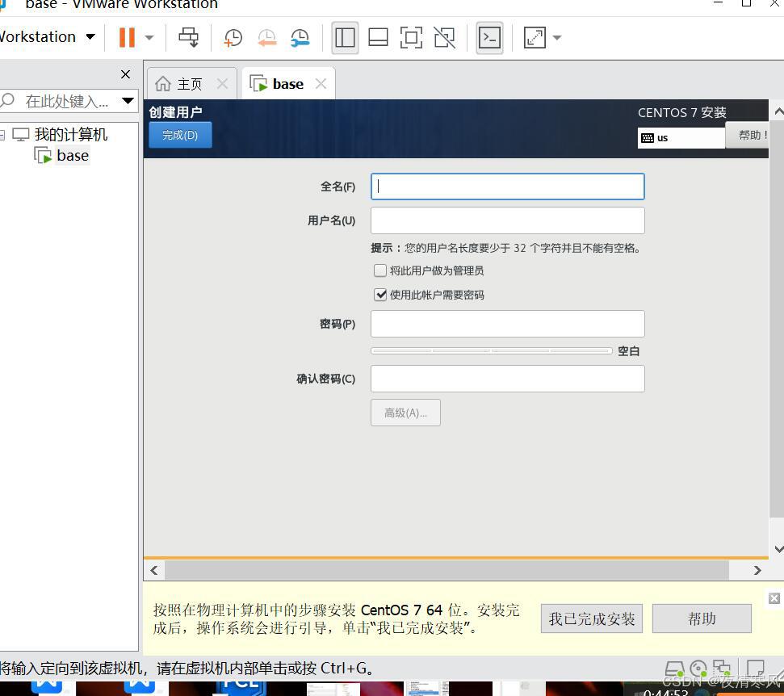Click the CENTOS 7 安装 header text
The width and height of the screenshot is (784, 696).
pos(682,112)
